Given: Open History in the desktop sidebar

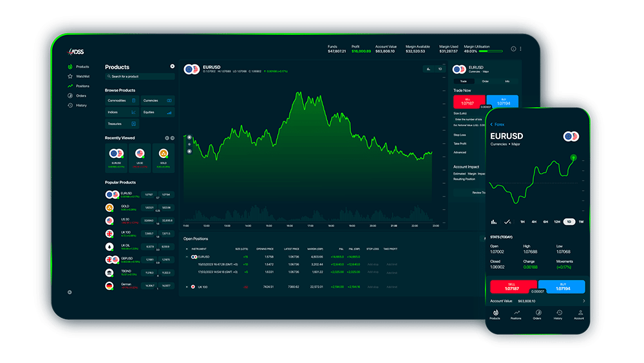Looking at the screenshot, I should 80,105.
